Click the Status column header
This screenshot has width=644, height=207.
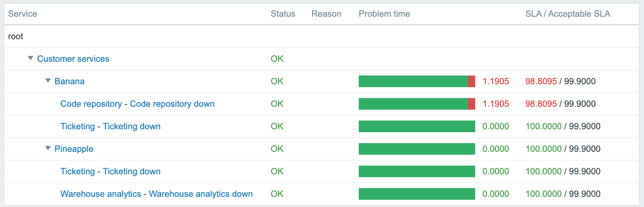[283, 14]
